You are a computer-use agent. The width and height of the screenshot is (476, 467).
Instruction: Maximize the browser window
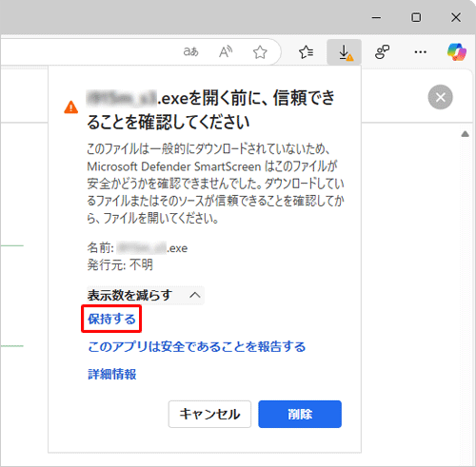pos(416,17)
